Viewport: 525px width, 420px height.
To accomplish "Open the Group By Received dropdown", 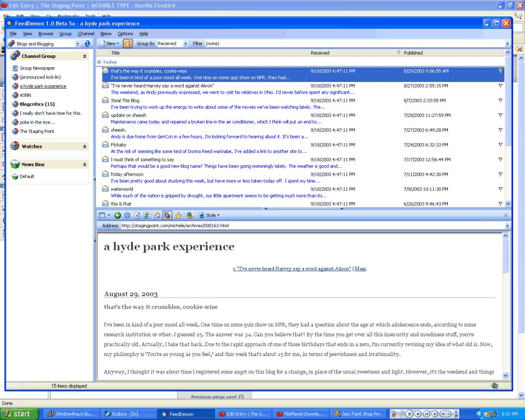I will [185, 44].
